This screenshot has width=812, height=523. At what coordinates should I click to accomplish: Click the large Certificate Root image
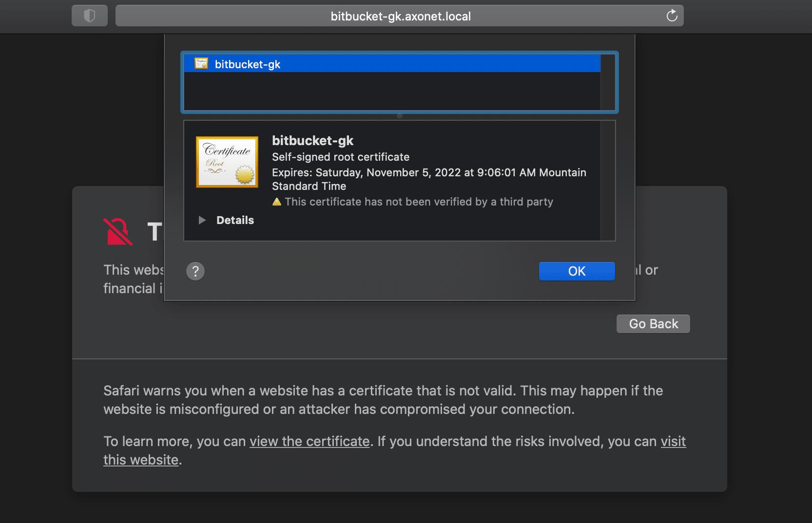(x=227, y=162)
